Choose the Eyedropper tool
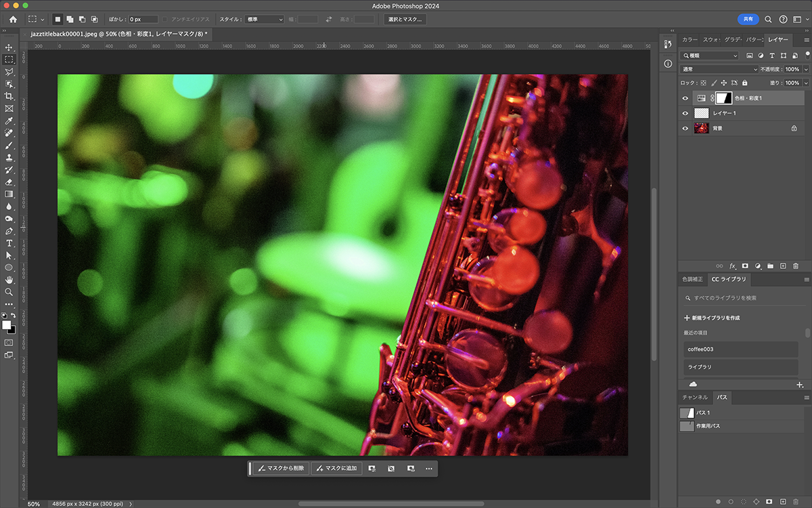This screenshot has height=508, width=812. pos(9,121)
